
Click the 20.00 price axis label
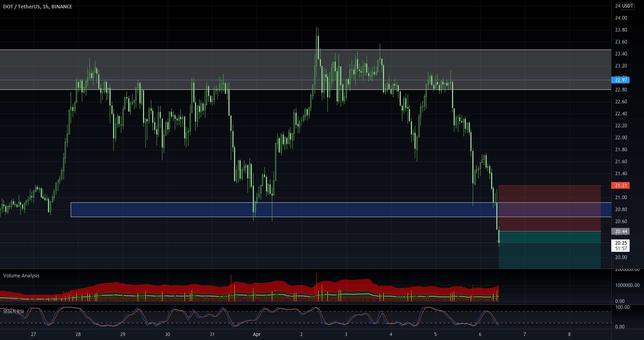click(x=621, y=257)
